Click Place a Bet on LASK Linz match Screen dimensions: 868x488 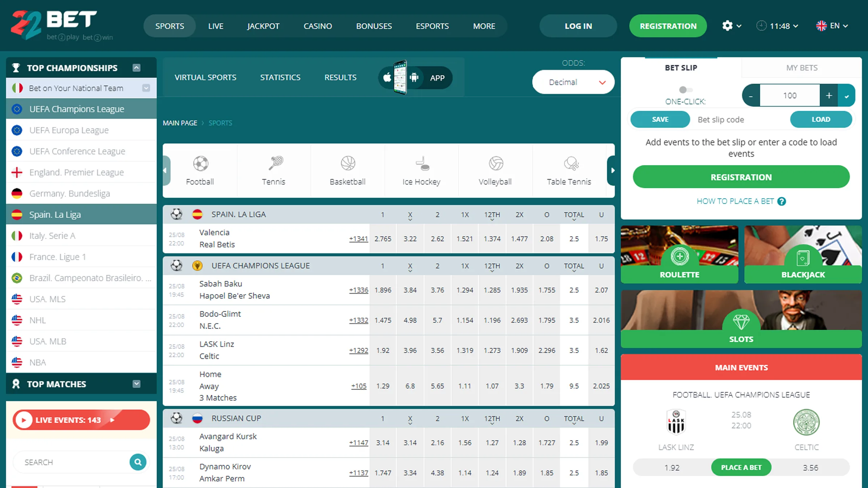[x=741, y=467]
